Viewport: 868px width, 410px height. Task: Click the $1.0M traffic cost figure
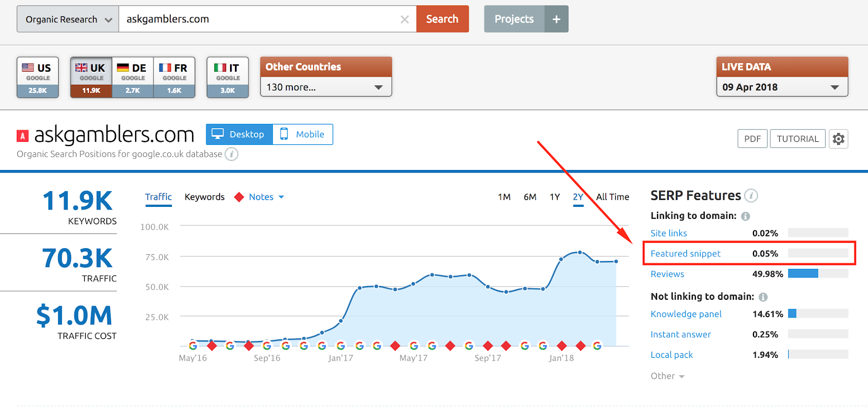[x=74, y=316]
